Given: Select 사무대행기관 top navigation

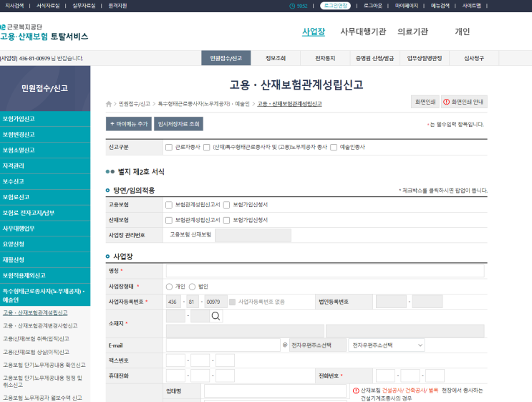Looking at the screenshot, I should point(363,32).
